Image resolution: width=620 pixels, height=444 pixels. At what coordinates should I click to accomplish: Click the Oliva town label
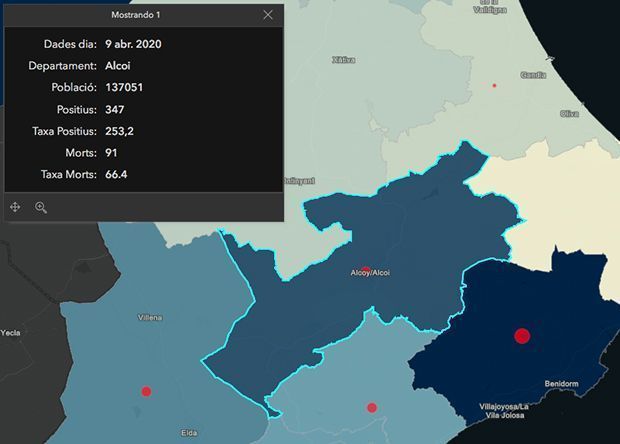(x=569, y=113)
